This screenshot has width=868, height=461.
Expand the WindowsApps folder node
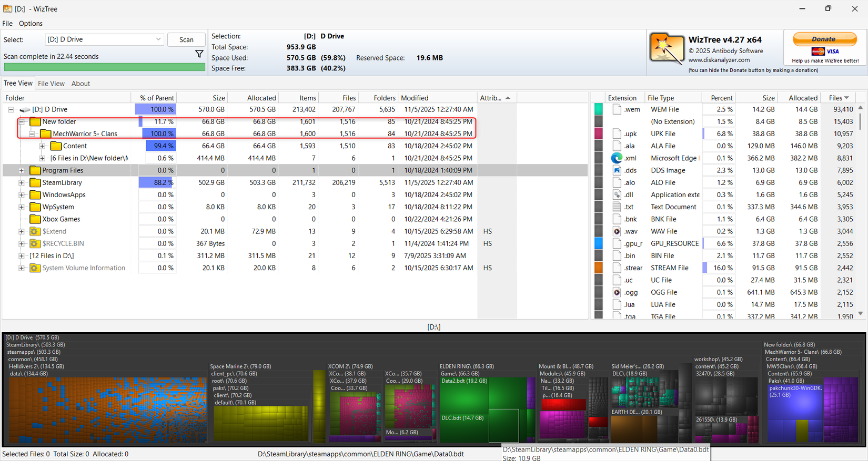pos(22,194)
